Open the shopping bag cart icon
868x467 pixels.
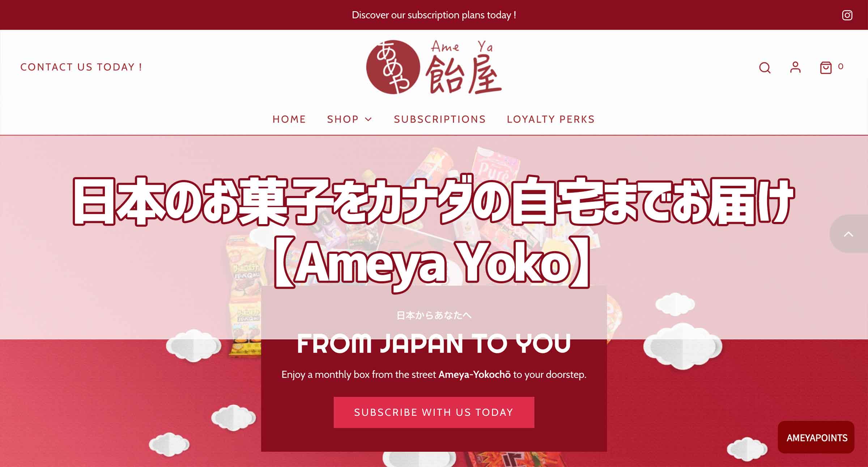(x=826, y=68)
